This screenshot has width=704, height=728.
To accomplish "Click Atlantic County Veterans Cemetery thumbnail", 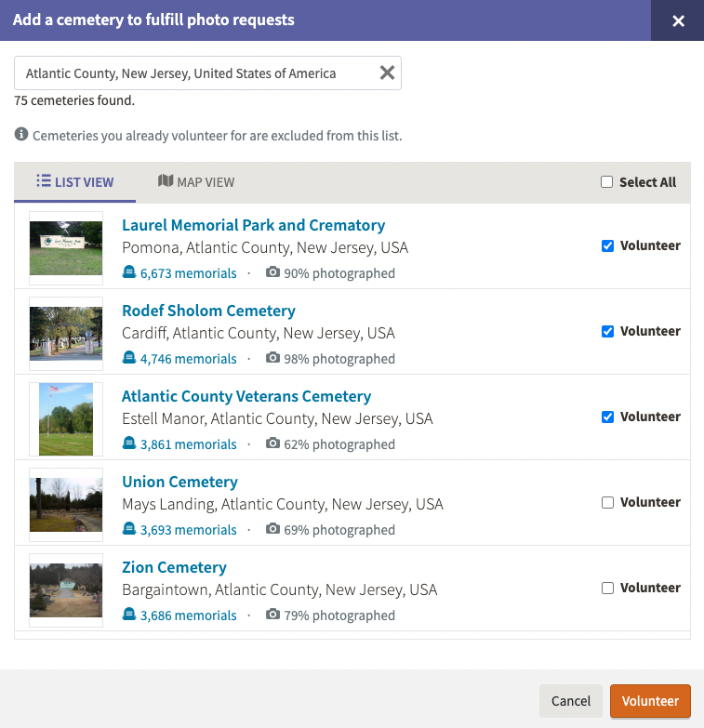I will click(x=66, y=418).
